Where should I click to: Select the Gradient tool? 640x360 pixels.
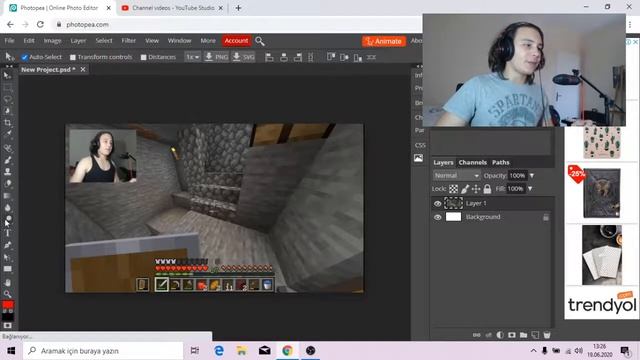click(7, 196)
